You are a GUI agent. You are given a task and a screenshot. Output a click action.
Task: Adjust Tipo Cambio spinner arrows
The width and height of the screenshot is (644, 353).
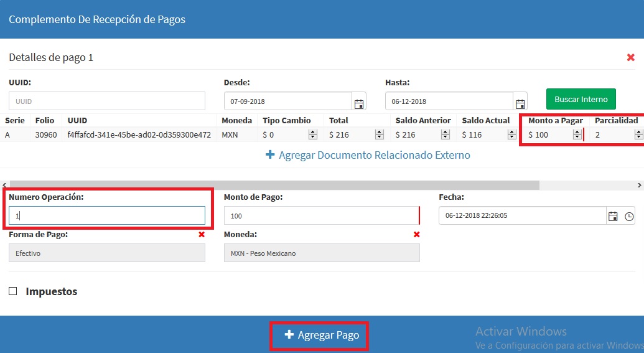click(313, 134)
